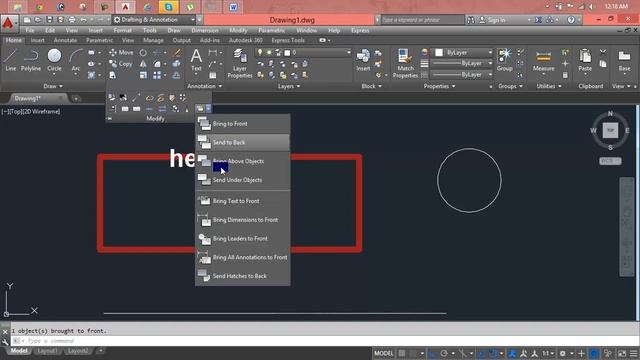Expand the Properties panel

tap(439, 86)
